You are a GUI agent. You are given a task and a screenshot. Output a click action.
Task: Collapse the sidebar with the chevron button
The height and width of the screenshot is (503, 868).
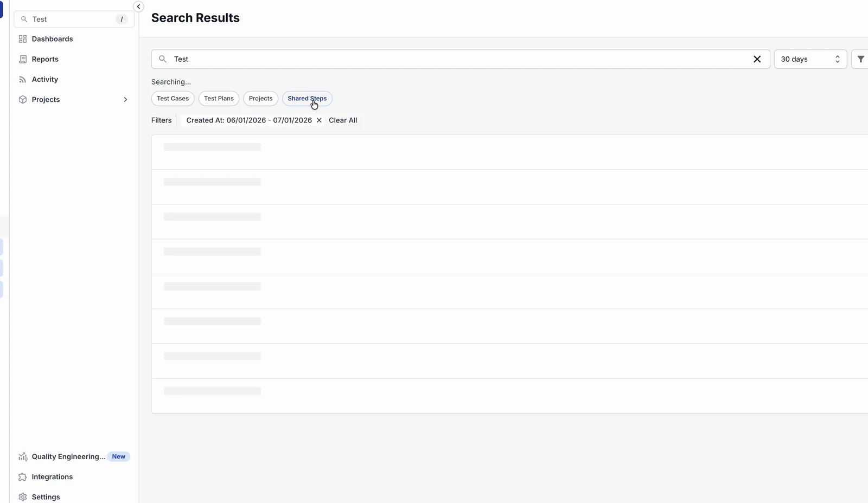coord(138,7)
